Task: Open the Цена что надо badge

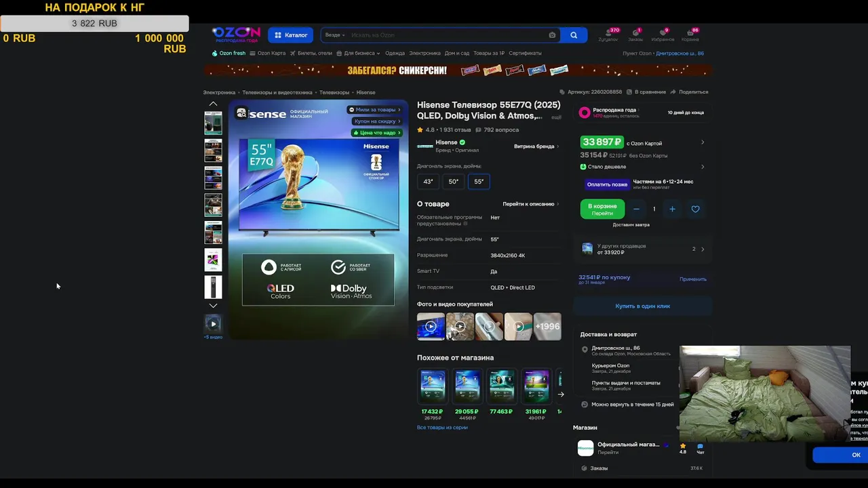Action: click(377, 133)
